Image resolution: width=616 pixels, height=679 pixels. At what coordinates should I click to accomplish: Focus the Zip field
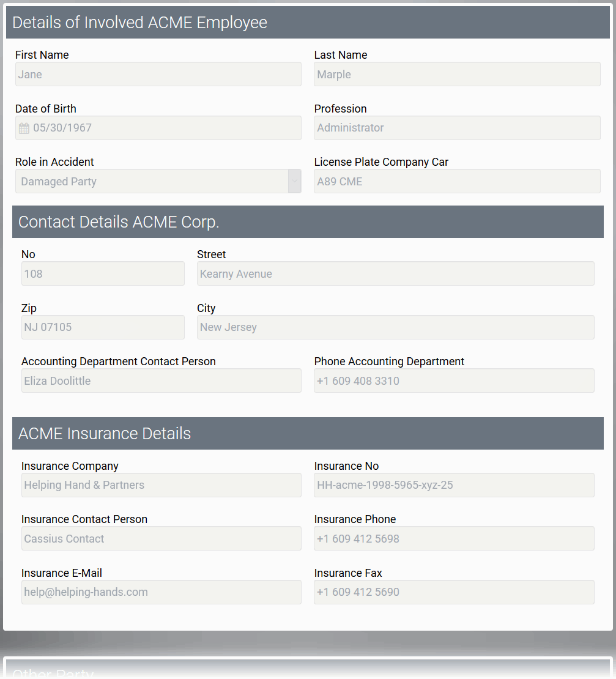(103, 327)
